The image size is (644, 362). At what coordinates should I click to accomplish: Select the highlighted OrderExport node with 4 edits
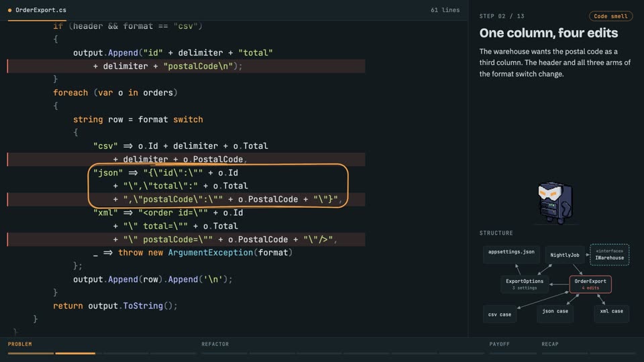(x=590, y=284)
